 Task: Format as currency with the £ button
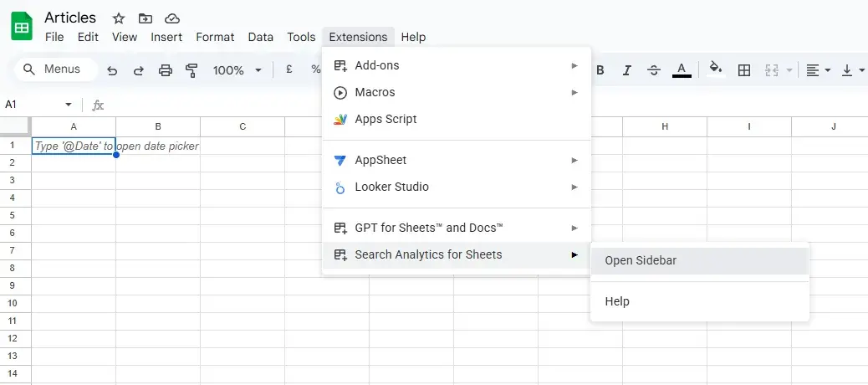(x=289, y=69)
